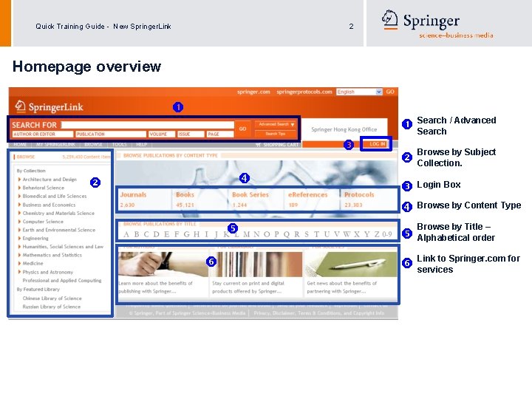Open Humanities, Social Sciences and Law
The width and height of the screenshot is (532, 399).
[x=63, y=247]
